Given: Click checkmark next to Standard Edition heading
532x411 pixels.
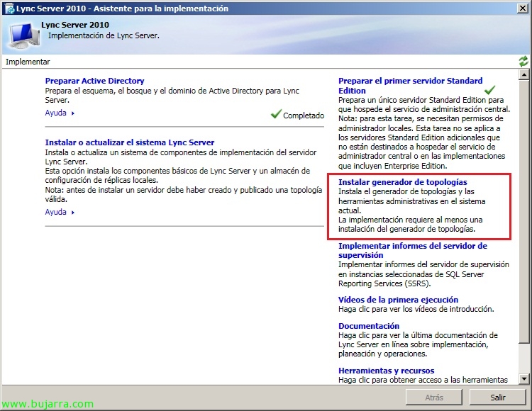Looking at the screenshot, I should click(x=489, y=90).
